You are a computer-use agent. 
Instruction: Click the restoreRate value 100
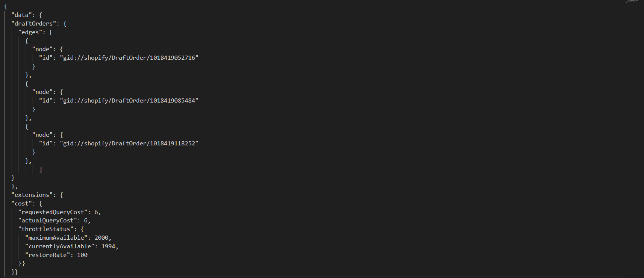[82, 255]
